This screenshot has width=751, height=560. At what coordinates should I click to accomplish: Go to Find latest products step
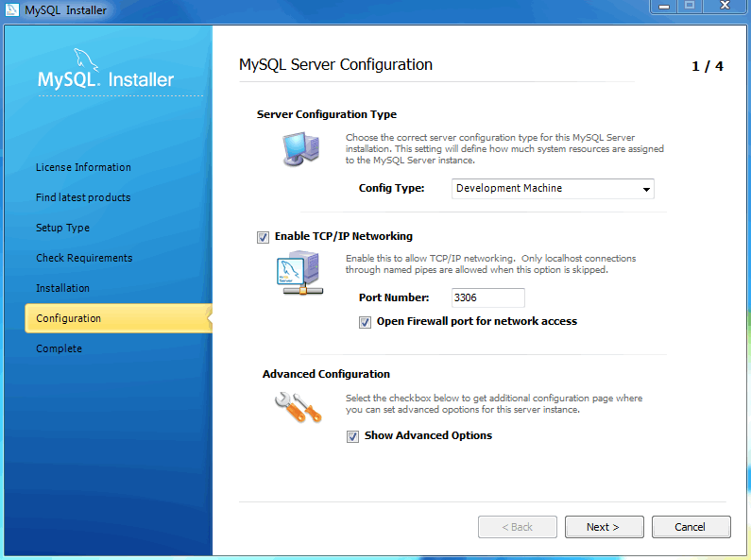(x=83, y=197)
